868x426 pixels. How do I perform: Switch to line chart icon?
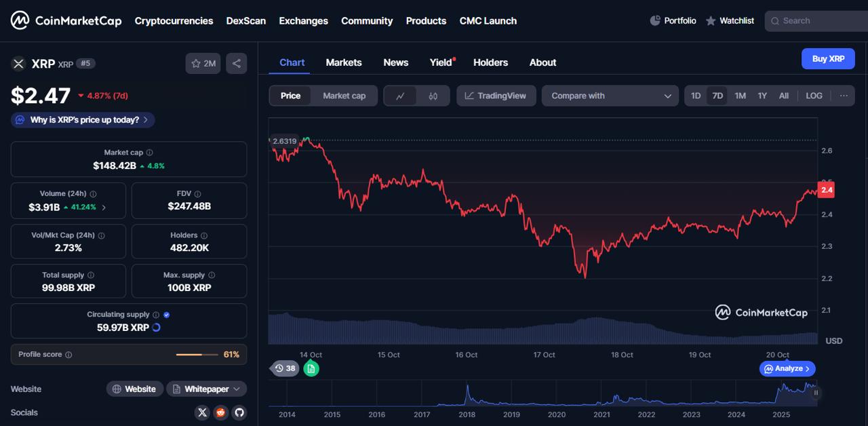click(400, 96)
